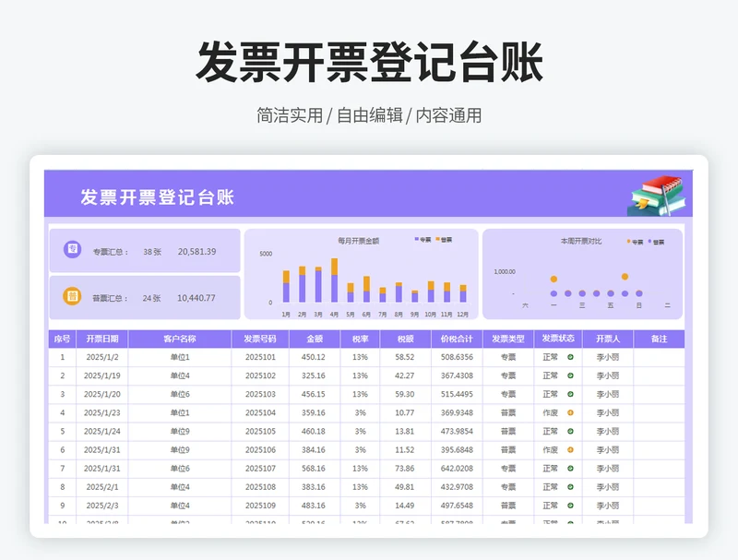Click the orange 作废 status dot in the 2025106 row
This screenshot has height=560, width=738.
(x=570, y=450)
